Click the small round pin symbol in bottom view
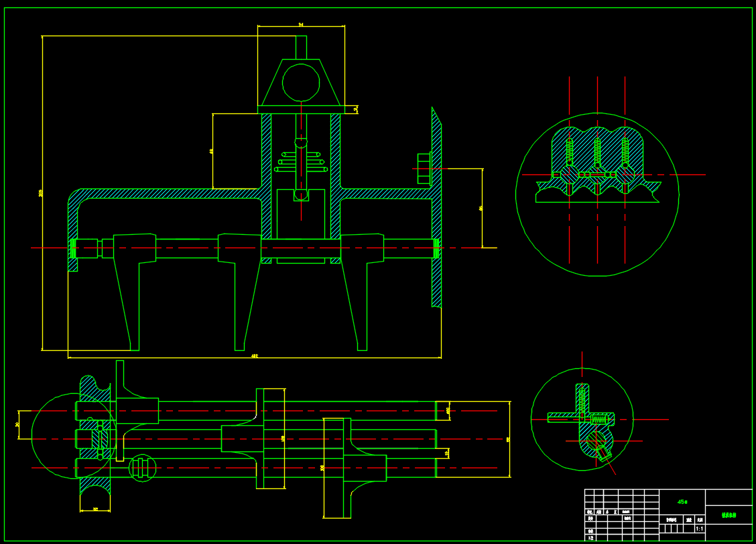Image resolution: width=756 pixels, height=544 pixels. (141, 468)
